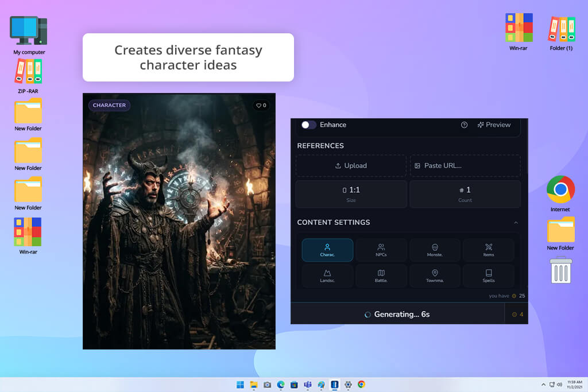Viewport: 588px width, 392px height.
Task: Click the 'you have 25' credits text
Action: coord(506,296)
